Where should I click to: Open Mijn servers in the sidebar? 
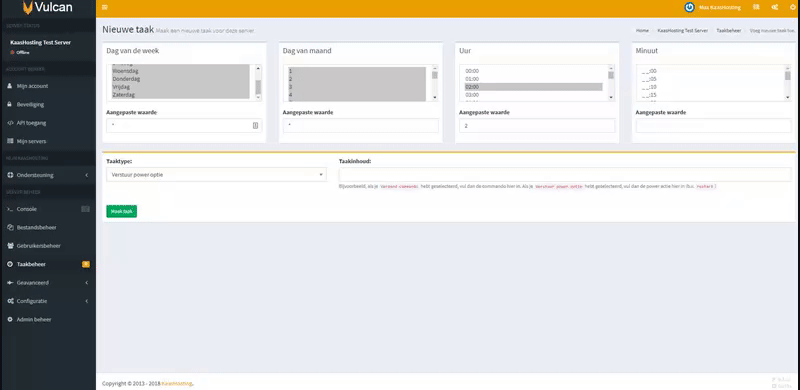coord(32,141)
